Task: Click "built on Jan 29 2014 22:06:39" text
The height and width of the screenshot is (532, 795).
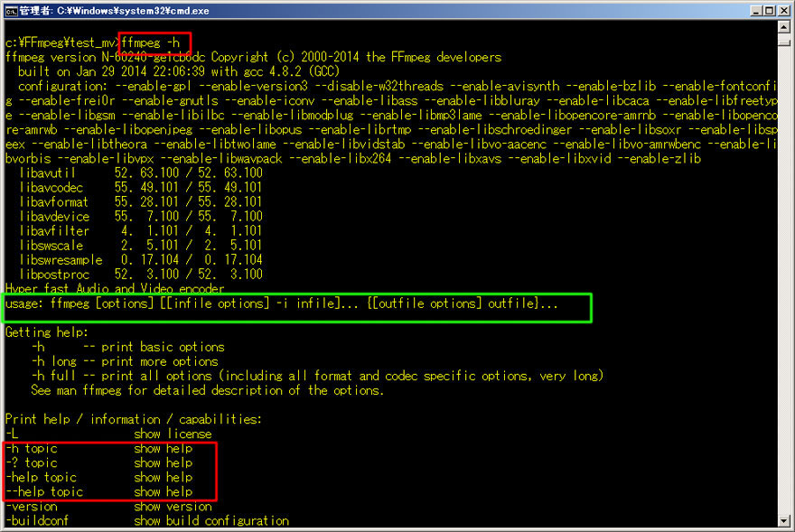Action: [x=111, y=71]
